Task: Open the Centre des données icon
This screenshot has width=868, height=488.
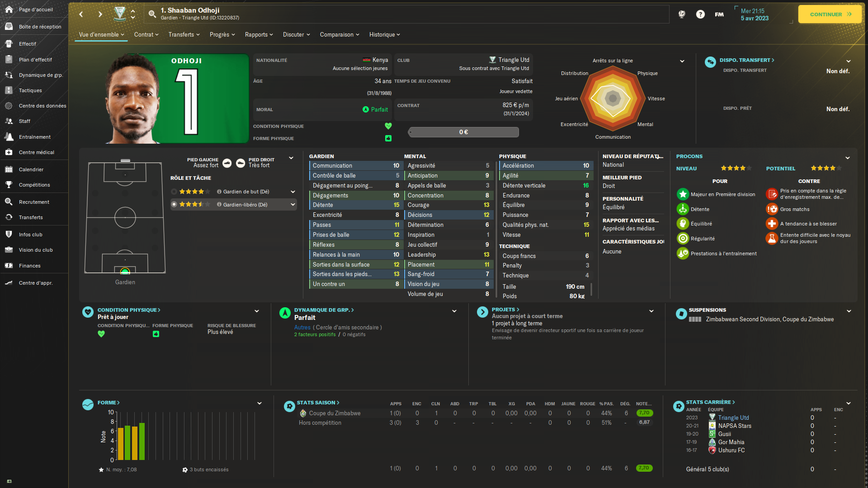Action: click(9, 106)
